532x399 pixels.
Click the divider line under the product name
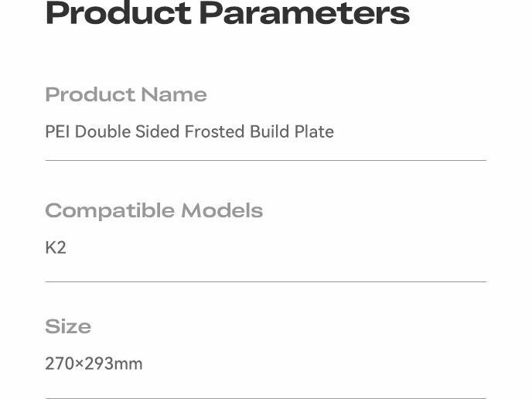[x=265, y=160]
